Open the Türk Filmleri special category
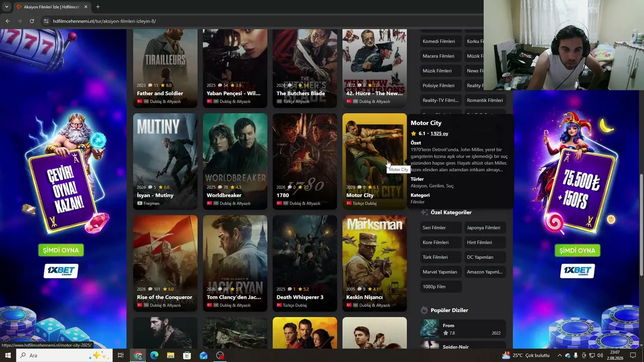The height and width of the screenshot is (362, 644). (x=441, y=257)
